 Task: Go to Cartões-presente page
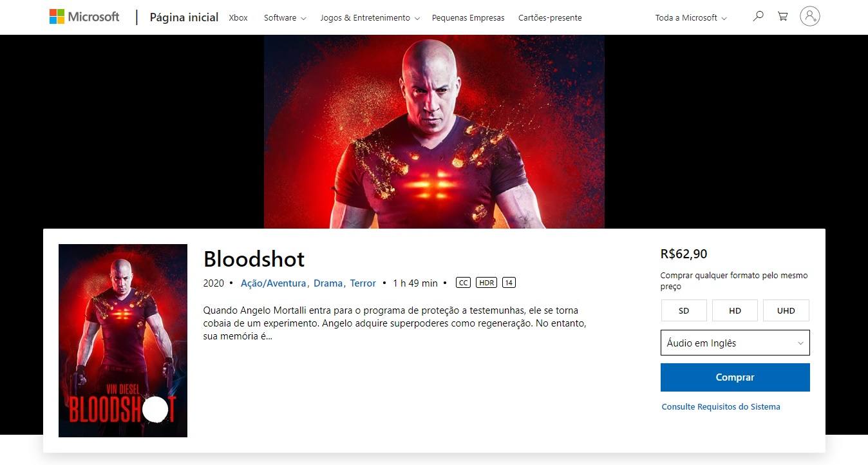[550, 17]
